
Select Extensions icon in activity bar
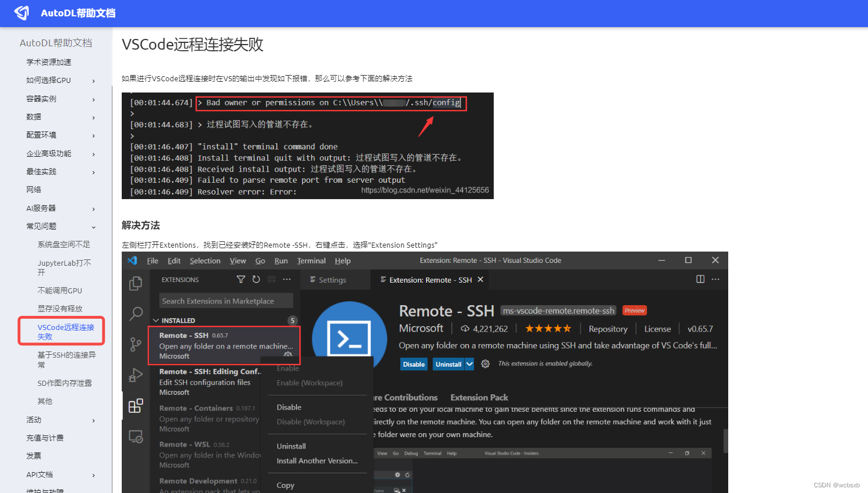tap(136, 406)
